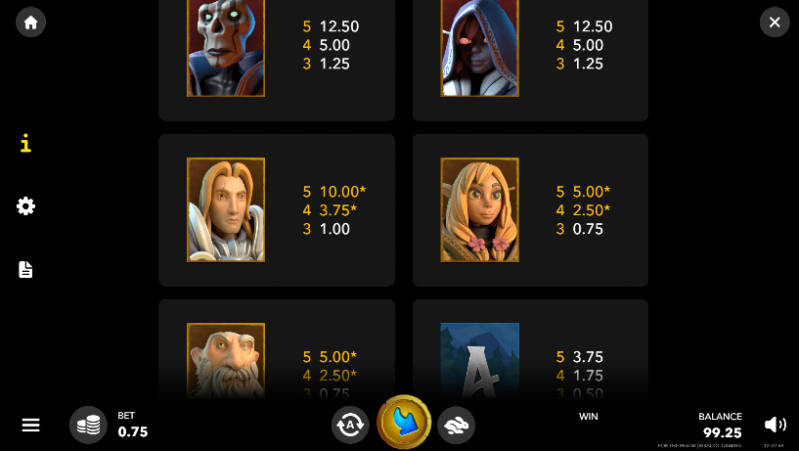The image size is (799, 451).
Task: Select the skeleton warrior symbol
Action: point(226,48)
